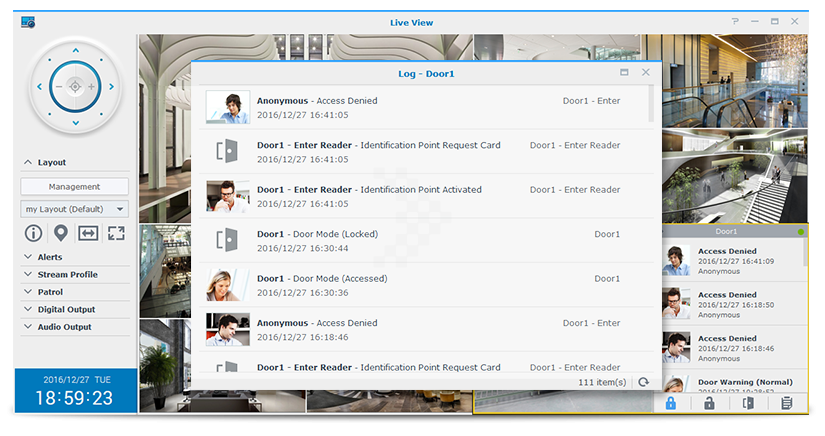Enter fullscreen using the expand icon
Viewport: 825px width, 436px height.
pos(116,234)
